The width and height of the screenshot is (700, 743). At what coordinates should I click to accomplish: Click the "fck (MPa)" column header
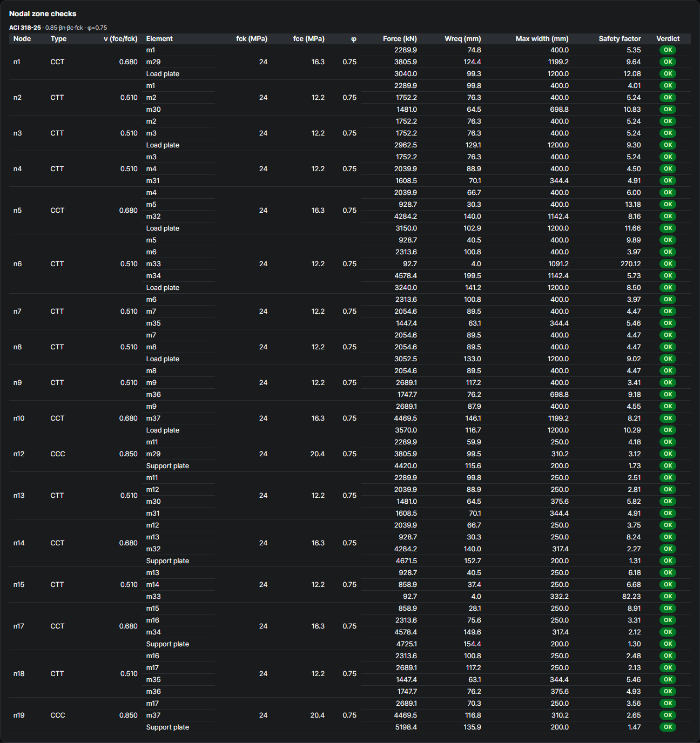252,39
